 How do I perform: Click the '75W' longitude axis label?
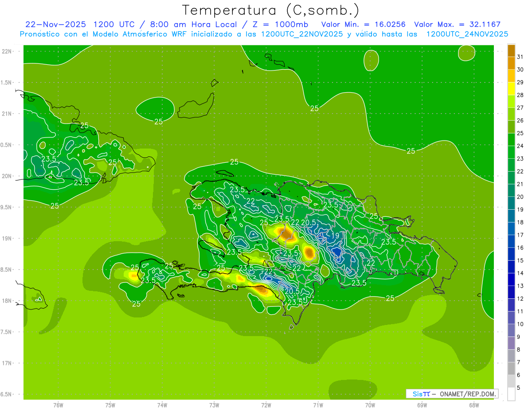click(x=110, y=405)
